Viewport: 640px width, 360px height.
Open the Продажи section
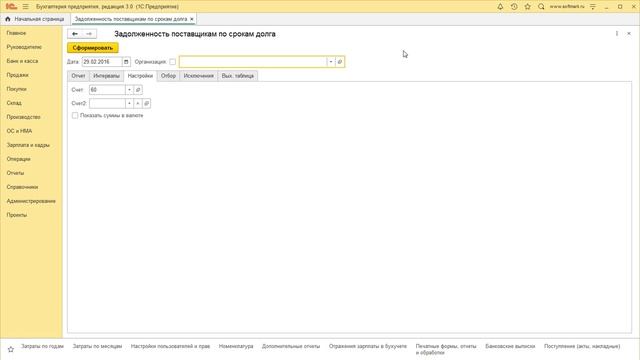[x=17, y=75]
